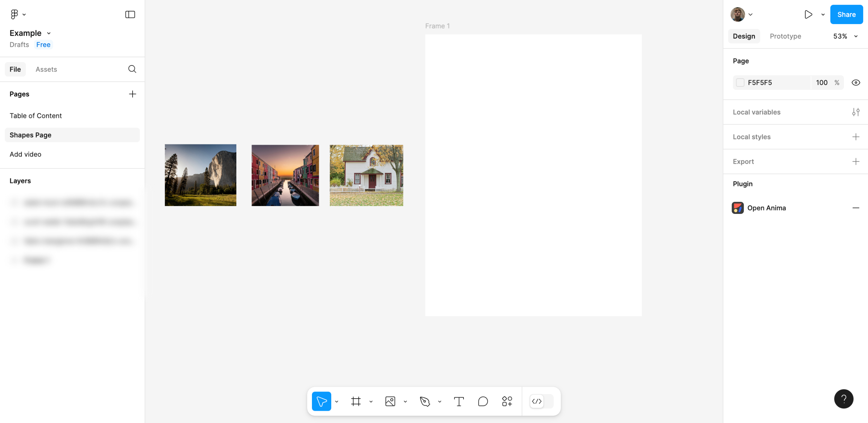This screenshot has height=423, width=868.
Task: Open the Actions and components tool
Action: pyautogui.click(x=507, y=401)
